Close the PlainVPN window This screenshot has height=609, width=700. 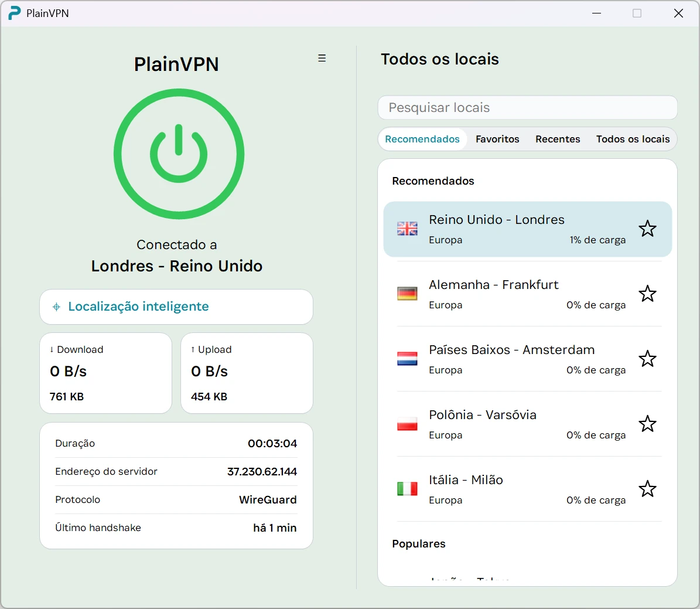click(x=678, y=13)
